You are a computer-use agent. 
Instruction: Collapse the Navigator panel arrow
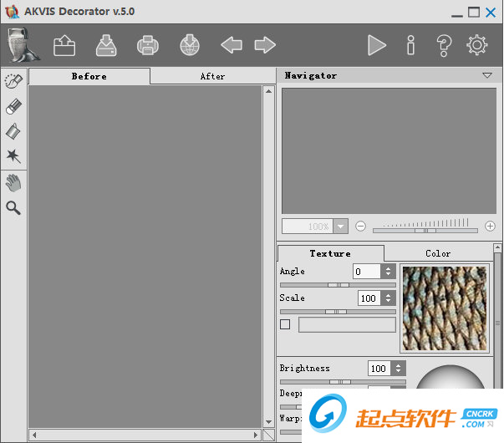point(487,75)
